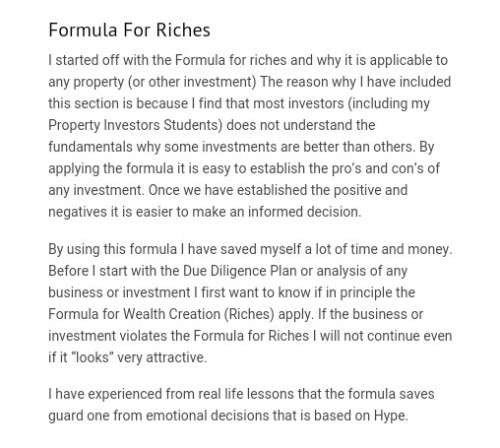Click the word '(Riches)' in second paragraph
This screenshot has height=448, width=500.
pyautogui.click(x=249, y=314)
